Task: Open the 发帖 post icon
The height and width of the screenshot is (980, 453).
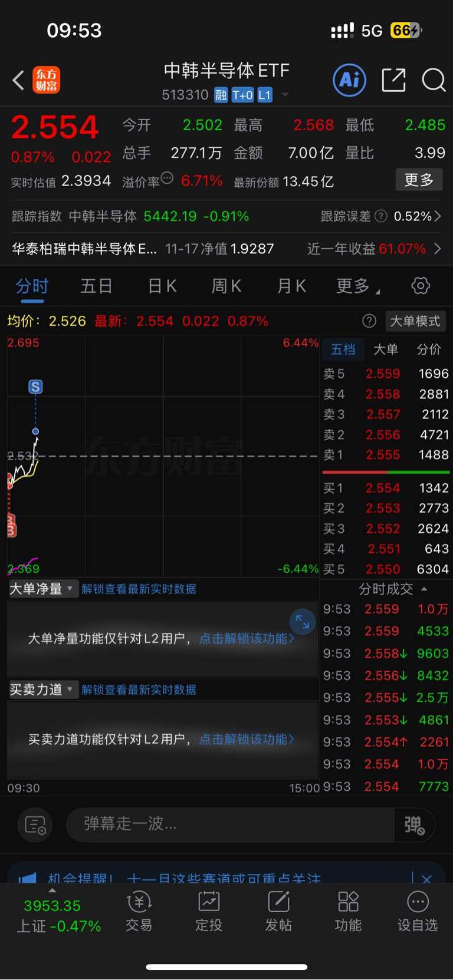Action: tap(278, 912)
